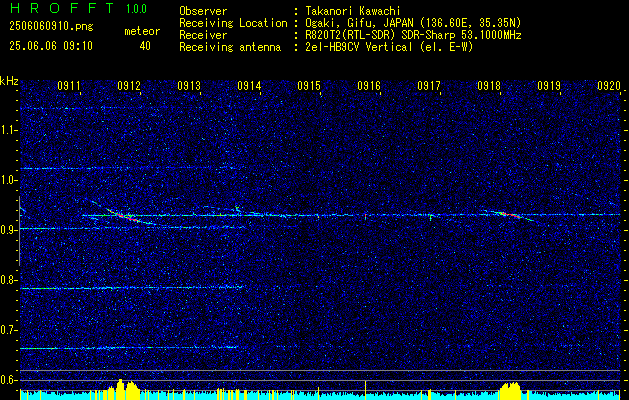Click the 0.7 frequency axis label
Image resolution: width=629 pixels, height=400 pixels.
click(9, 330)
